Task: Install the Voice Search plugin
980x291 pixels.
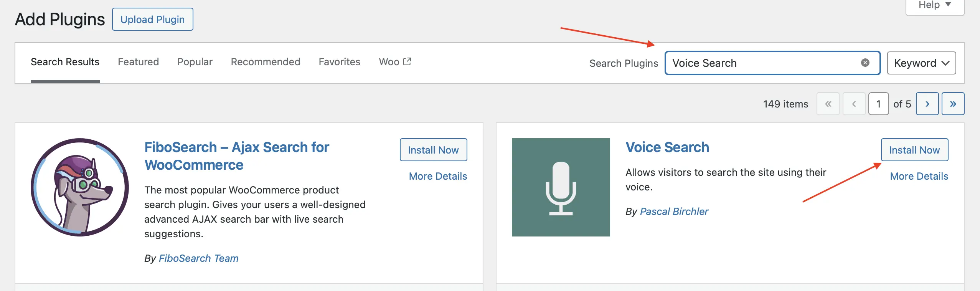Action: click(914, 150)
